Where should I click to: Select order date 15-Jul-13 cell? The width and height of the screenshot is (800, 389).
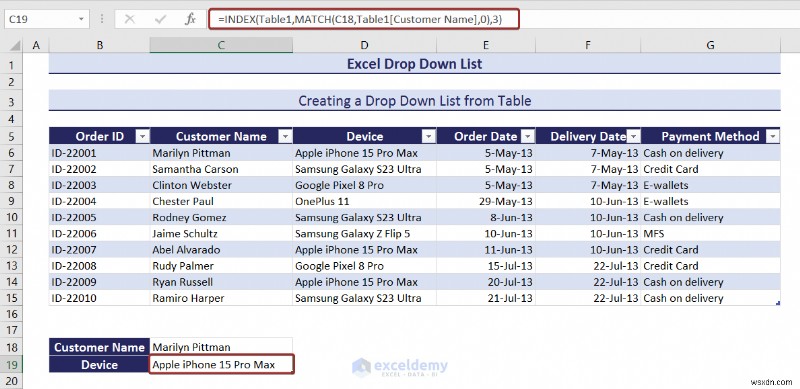(486, 266)
